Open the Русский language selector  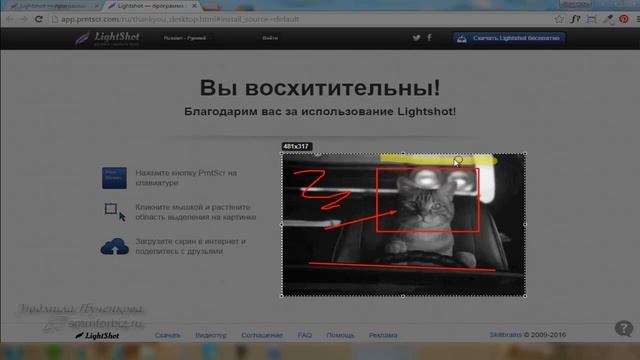184,38
